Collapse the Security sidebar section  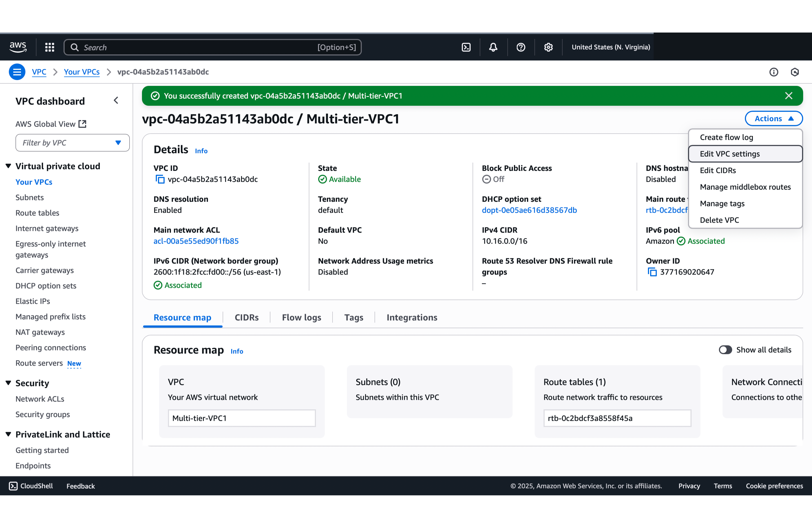(x=8, y=383)
